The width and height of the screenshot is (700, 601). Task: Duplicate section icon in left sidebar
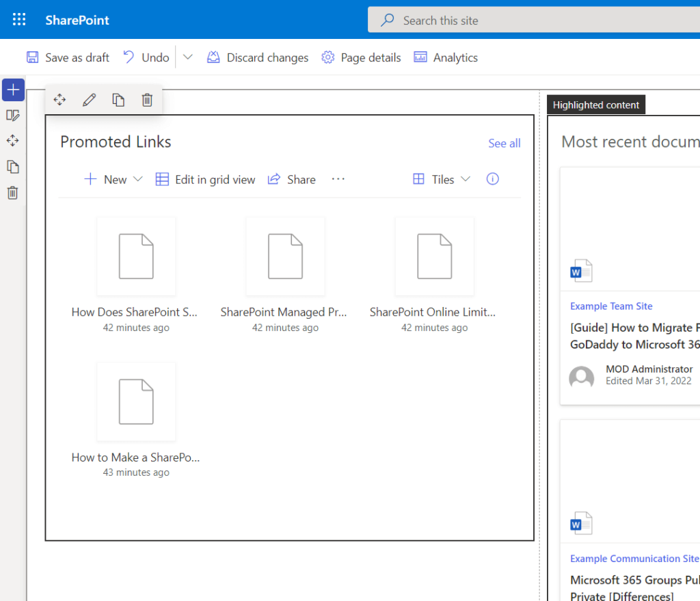13,167
